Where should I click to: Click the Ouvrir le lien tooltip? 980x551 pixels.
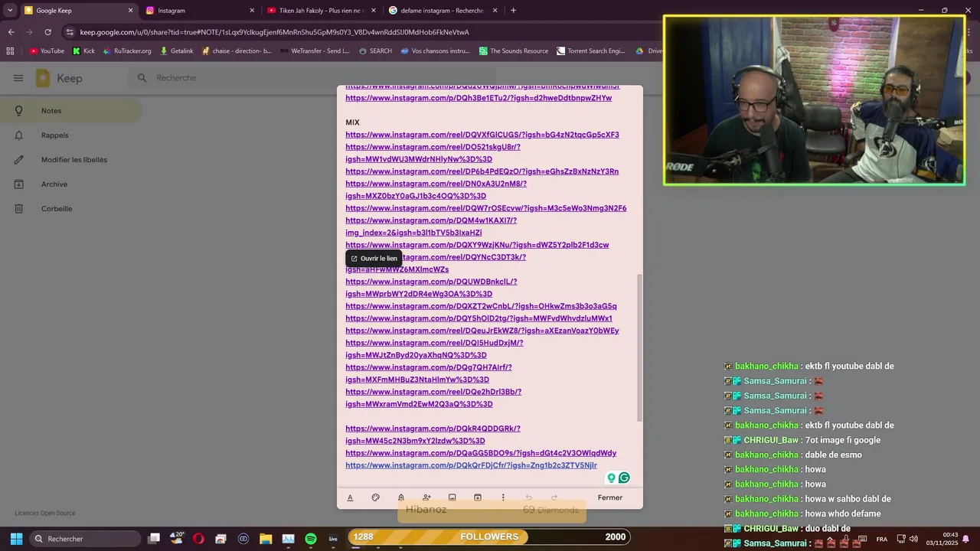(x=374, y=259)
